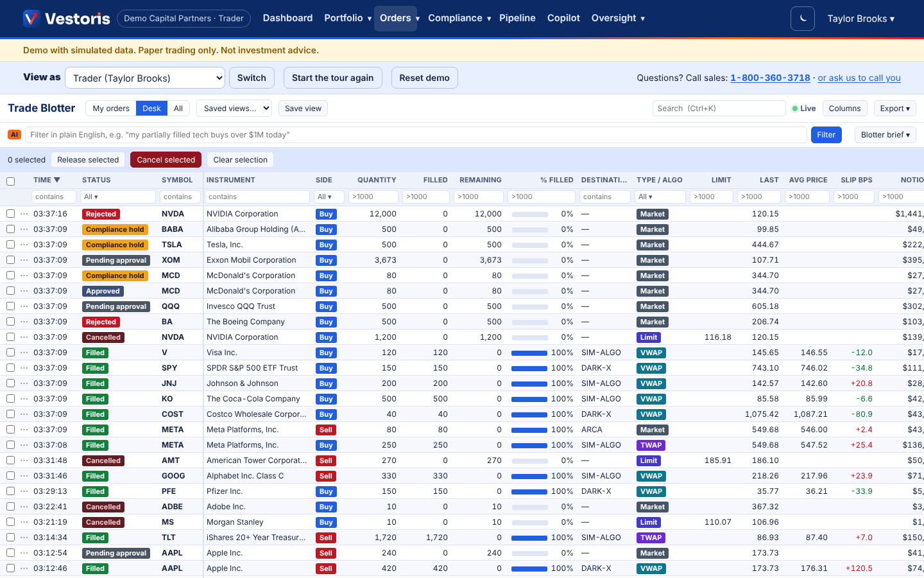The width and height of the screenshot is (924, 578).
Task: Open the Copilot nav item
Action: click(563, 18)
